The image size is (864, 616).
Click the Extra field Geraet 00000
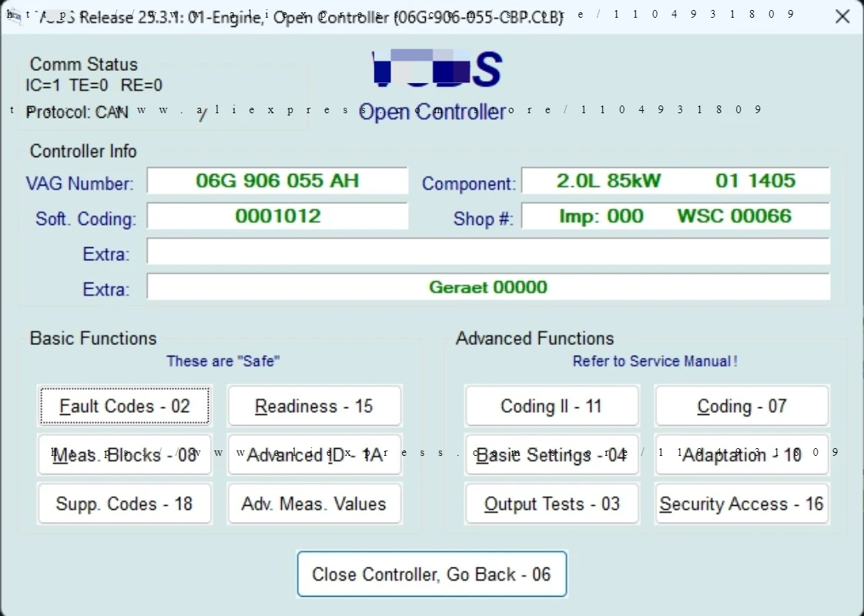tap(488, 287)
